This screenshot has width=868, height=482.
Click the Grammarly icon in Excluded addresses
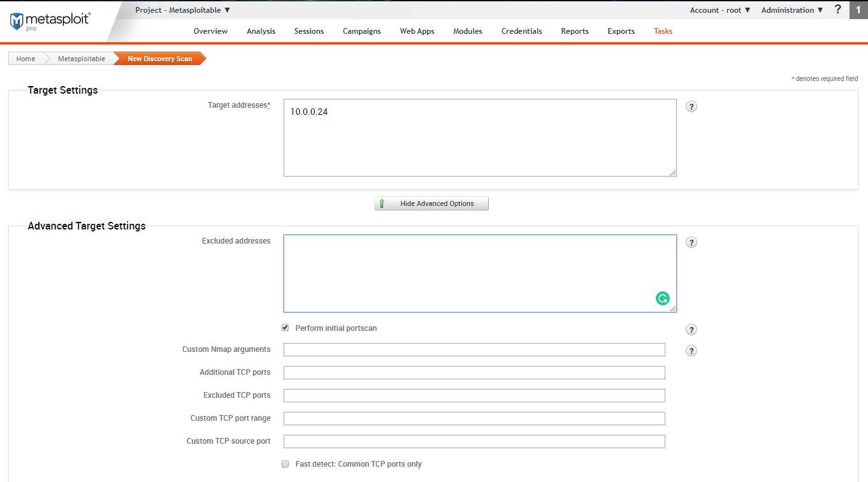[x=663, y=298]
